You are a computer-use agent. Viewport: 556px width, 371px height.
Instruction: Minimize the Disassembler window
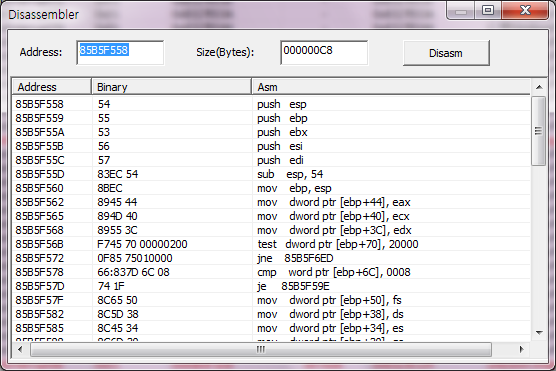tap(461, 11)
